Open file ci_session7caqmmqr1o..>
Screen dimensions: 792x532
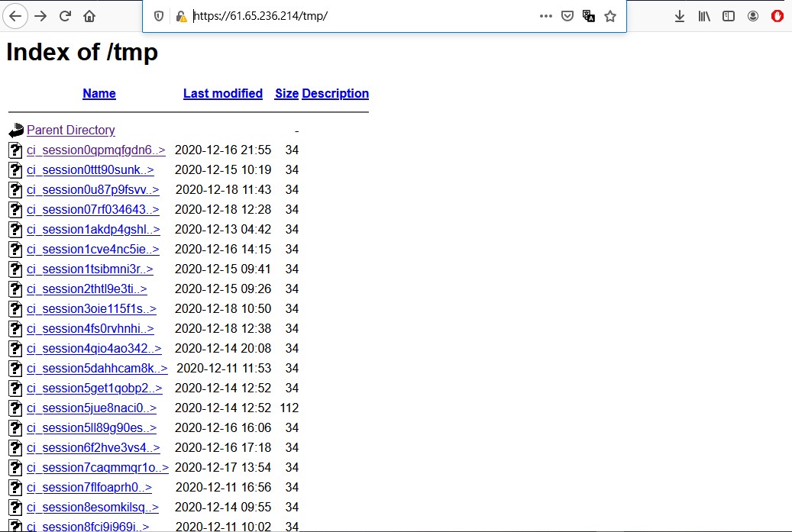click(x=98, y=467)
